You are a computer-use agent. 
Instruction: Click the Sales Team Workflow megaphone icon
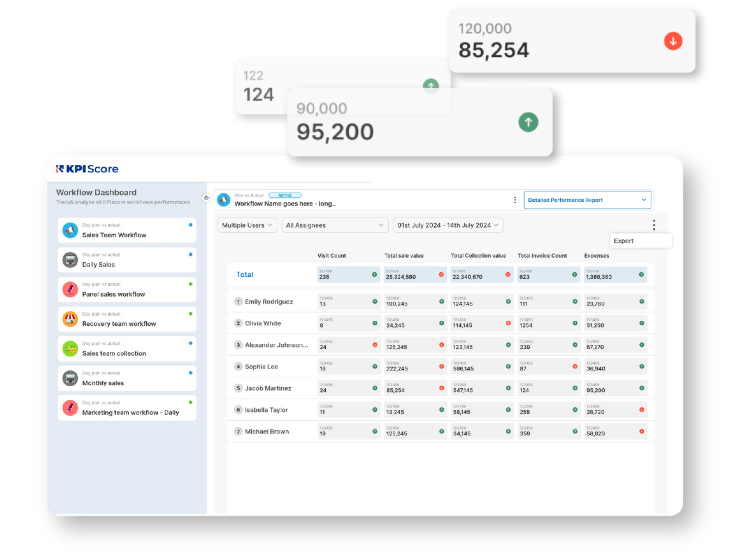70,231
